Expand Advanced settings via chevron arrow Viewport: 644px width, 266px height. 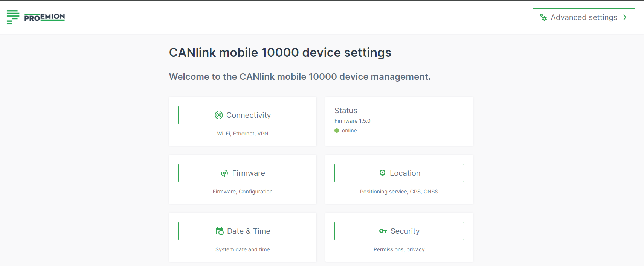tap(625, 17)
